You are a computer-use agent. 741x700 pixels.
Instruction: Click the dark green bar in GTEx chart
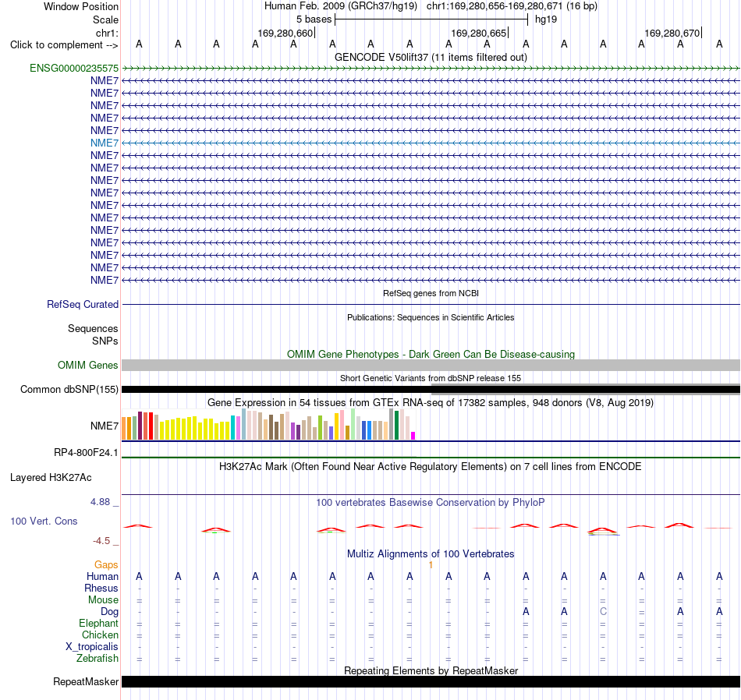point(397,426)
